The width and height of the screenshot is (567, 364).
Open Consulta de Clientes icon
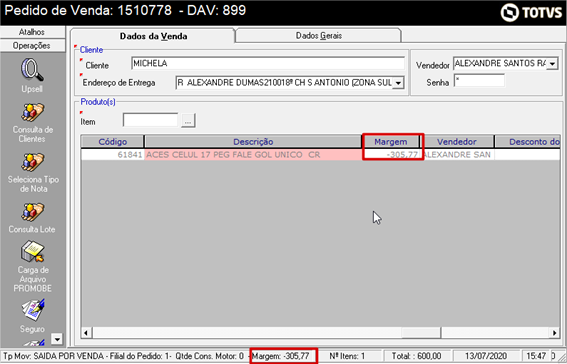click(33, 112)
